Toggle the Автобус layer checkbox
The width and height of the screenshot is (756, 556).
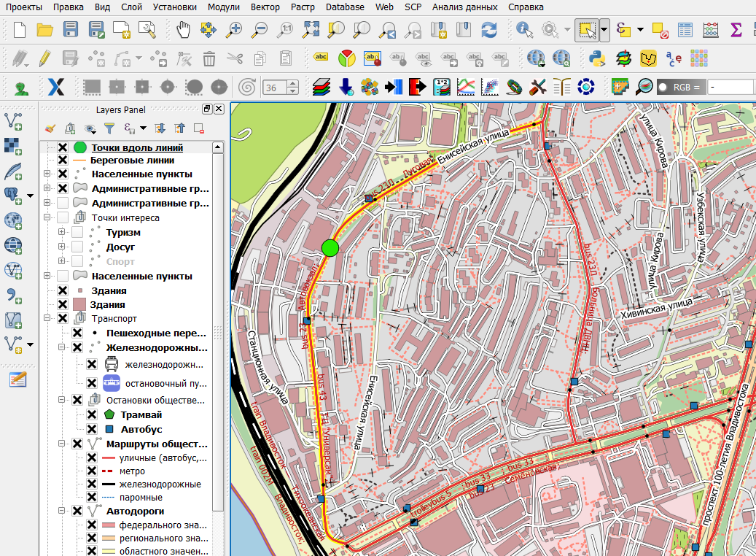point(92,429)
